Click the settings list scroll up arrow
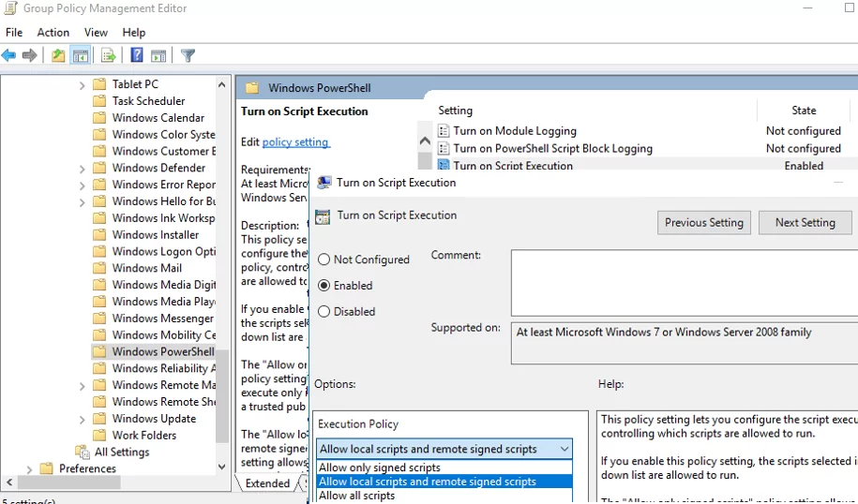 [x=425, y=141]
